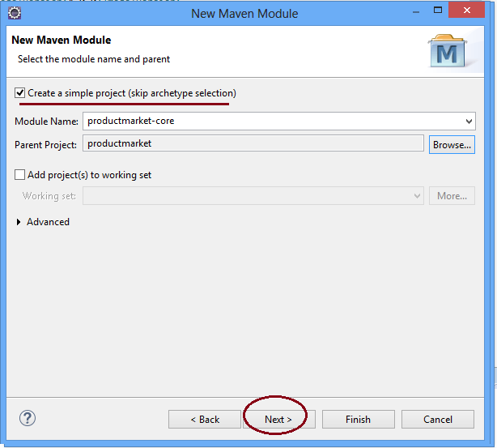Click the Eclipse icon in the title bar
497x448 pixels.
[x=15, y=13]
